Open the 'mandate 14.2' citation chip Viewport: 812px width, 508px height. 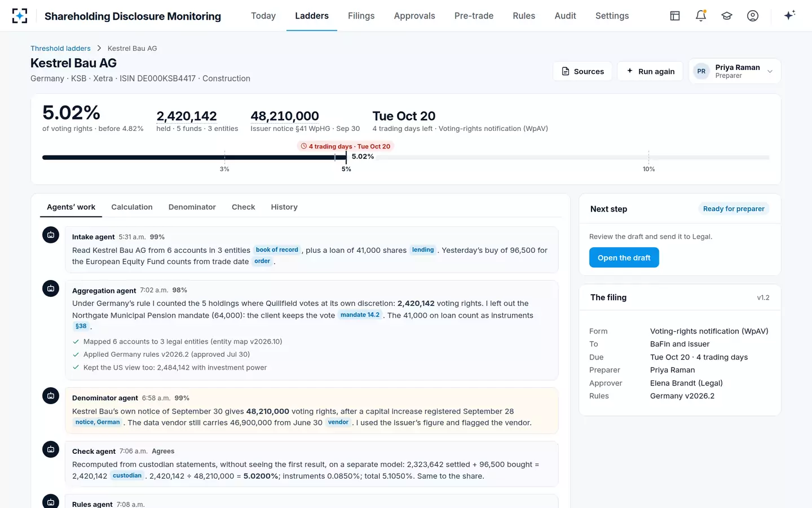pos(360,315)
